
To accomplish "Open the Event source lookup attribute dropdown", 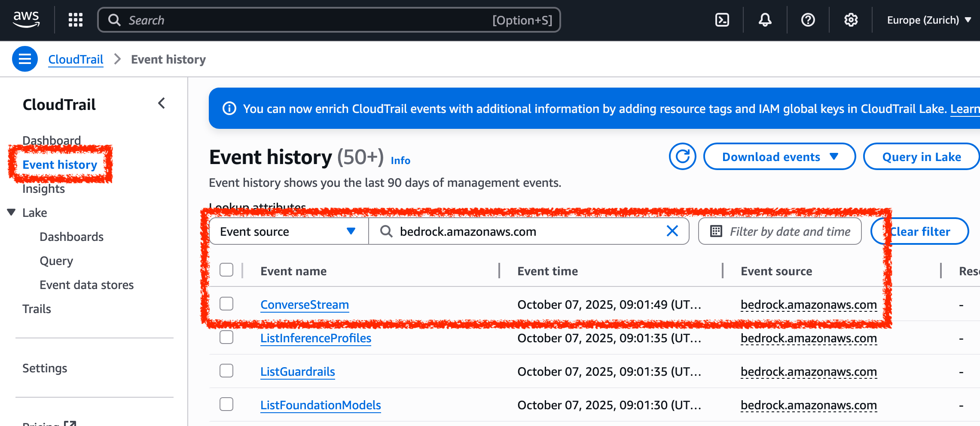I will (x=288, y=231).
